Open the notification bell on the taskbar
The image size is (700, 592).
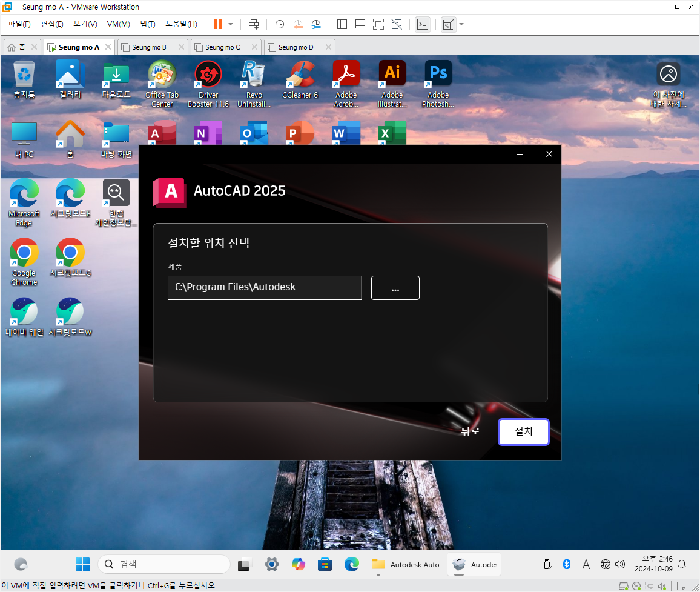point(682,564)
